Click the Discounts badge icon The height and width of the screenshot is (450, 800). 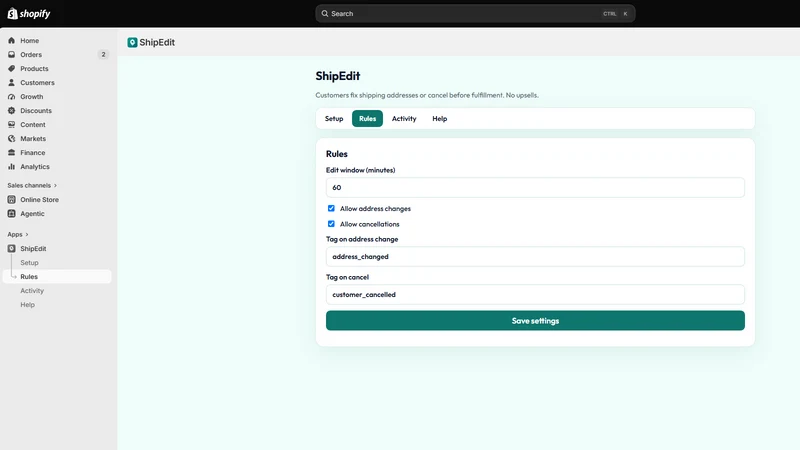(x=11, y=111)
